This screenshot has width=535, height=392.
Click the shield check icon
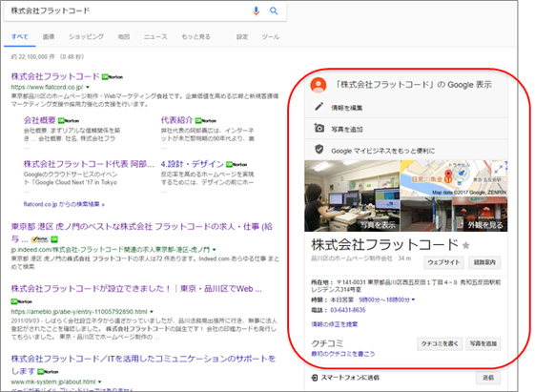pos(319,149)
